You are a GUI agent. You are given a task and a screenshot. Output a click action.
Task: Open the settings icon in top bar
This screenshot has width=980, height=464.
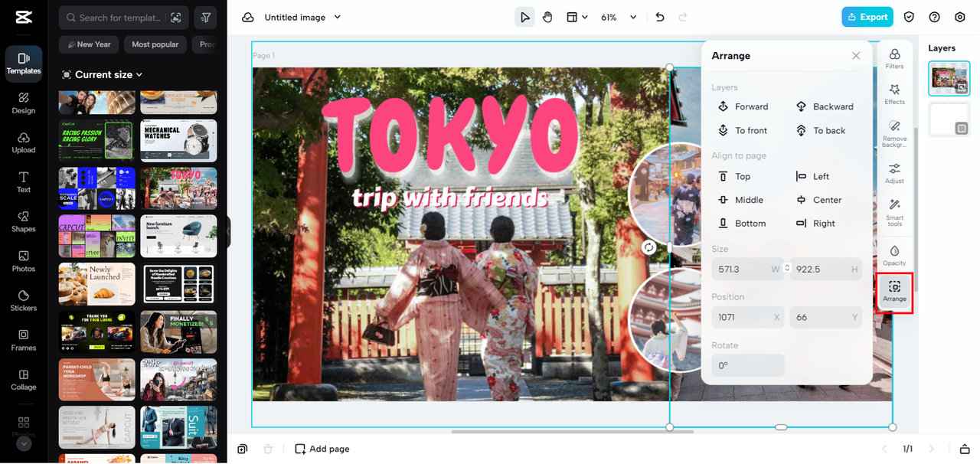click(x=960, y=17)
